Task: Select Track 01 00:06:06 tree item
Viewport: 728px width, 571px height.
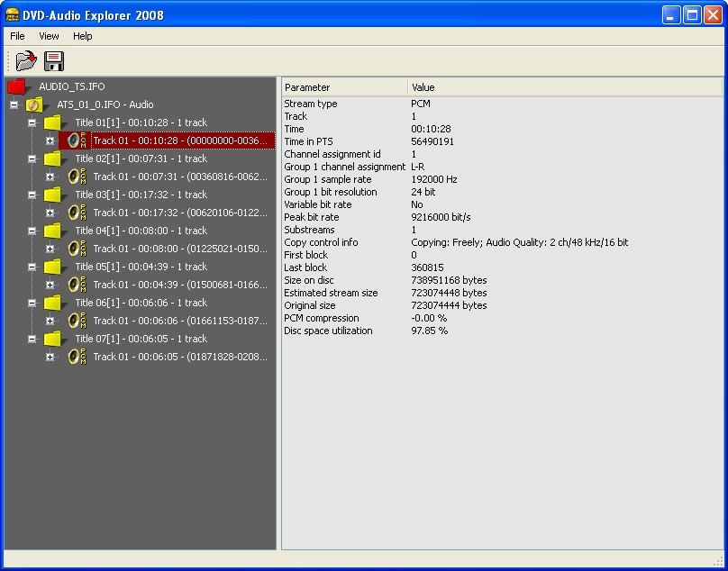Action: point(180,322)
